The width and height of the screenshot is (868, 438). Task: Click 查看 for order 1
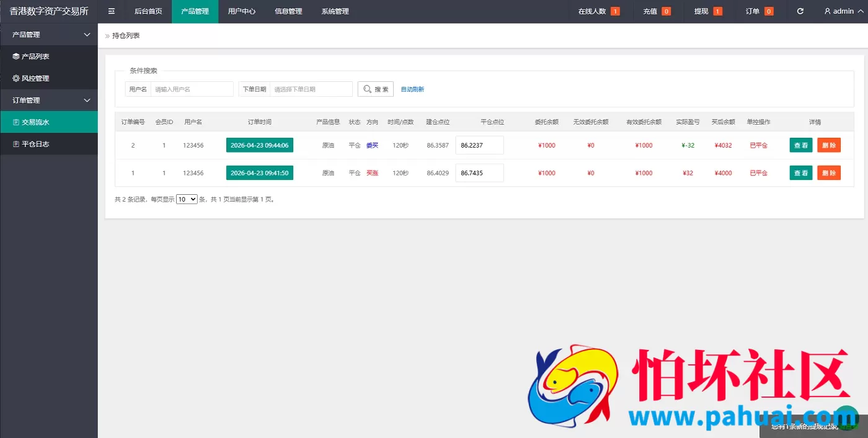(801, 173)
